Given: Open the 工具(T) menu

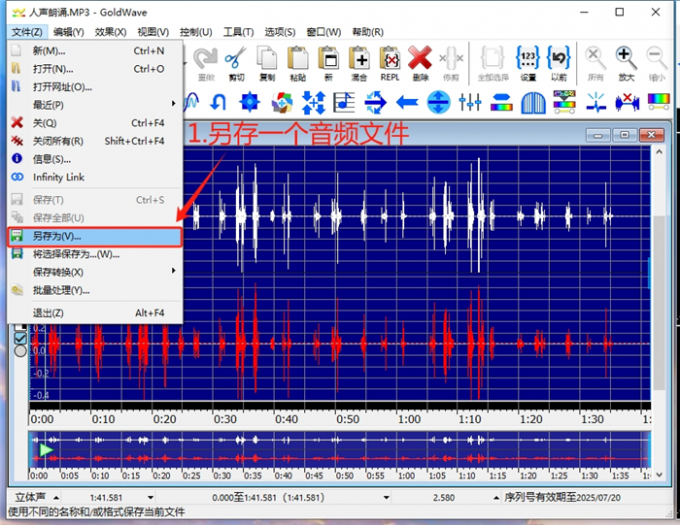Looking at the screenshot, I should pos(239,32).
